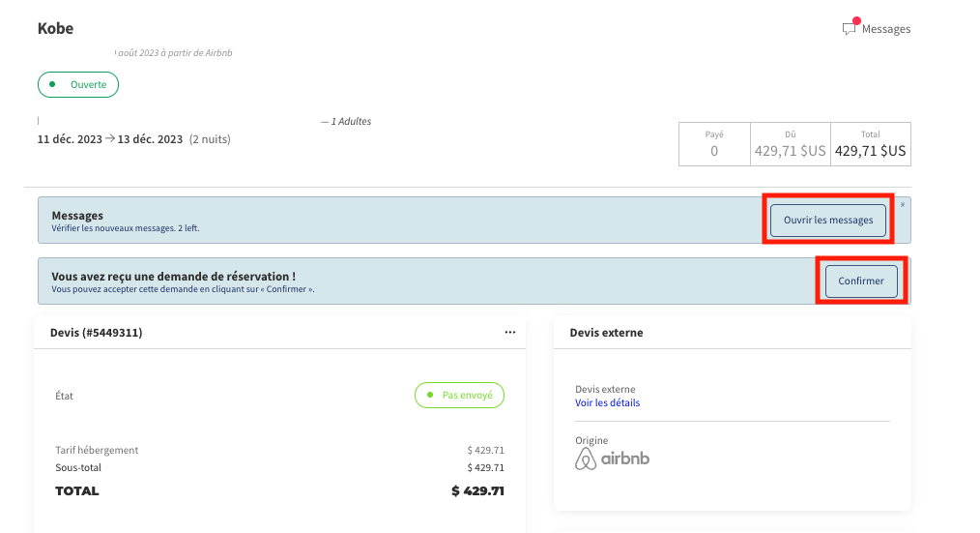The width and height of the screenshot is (980, 533).
Task: Click the check-in date 11 déc. 2023
Action: (x=70, y=139)
